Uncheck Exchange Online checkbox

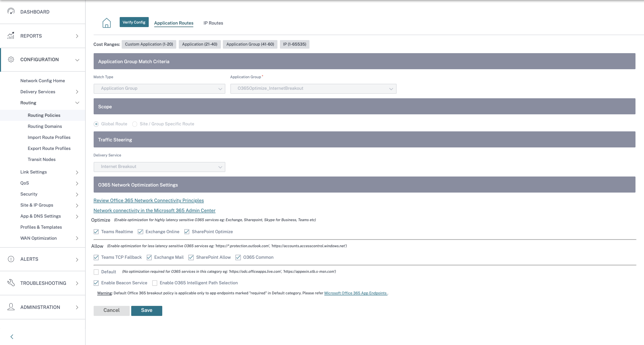(140, 232)
